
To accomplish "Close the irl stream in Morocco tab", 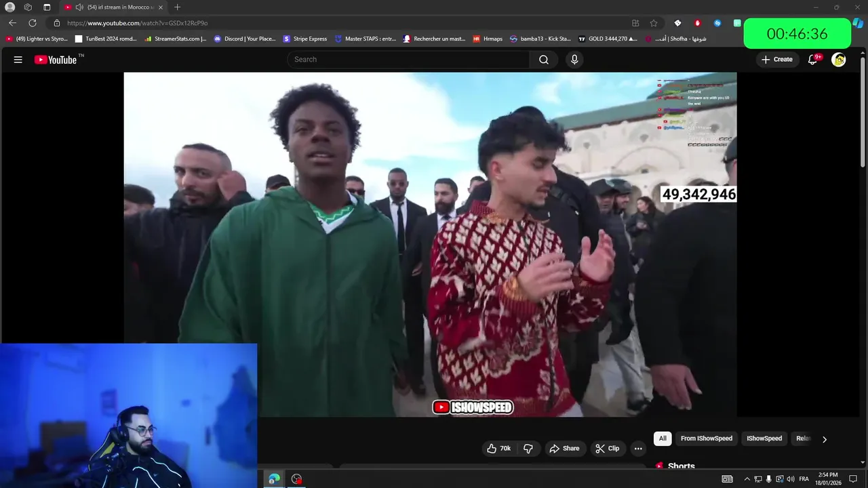I will point(161,7).
